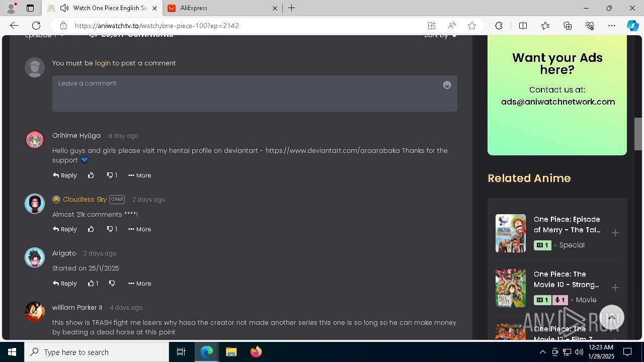Open Copilot sidebar icon
Image resolution: width=644 pixels, height=362 pixels.
click(x=632, y=26)
